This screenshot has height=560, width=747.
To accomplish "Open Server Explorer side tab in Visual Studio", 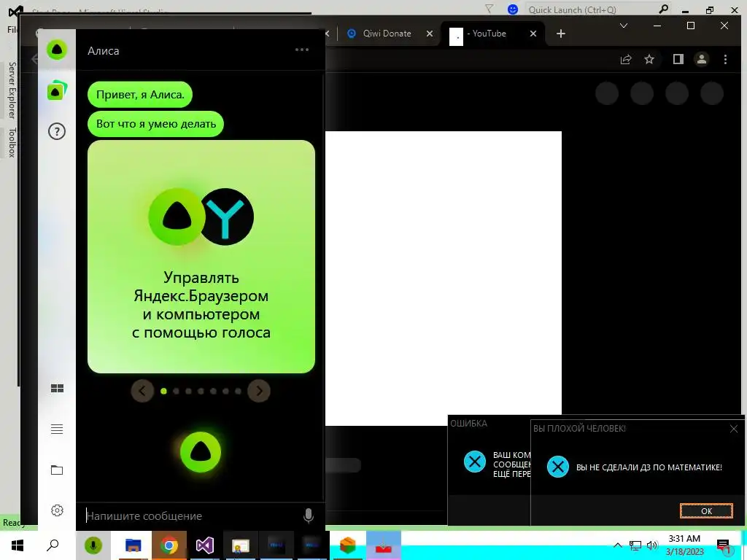I will click(x=12, y=90).
